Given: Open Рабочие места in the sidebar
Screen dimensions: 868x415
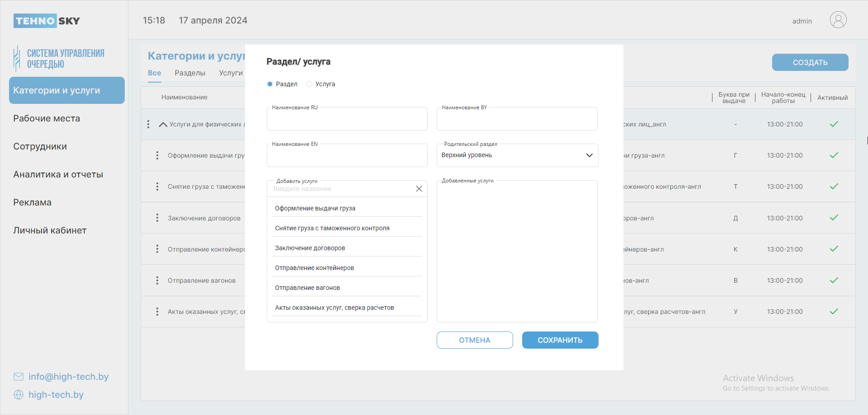Looking at the screenshot, I should click(47, 118).
